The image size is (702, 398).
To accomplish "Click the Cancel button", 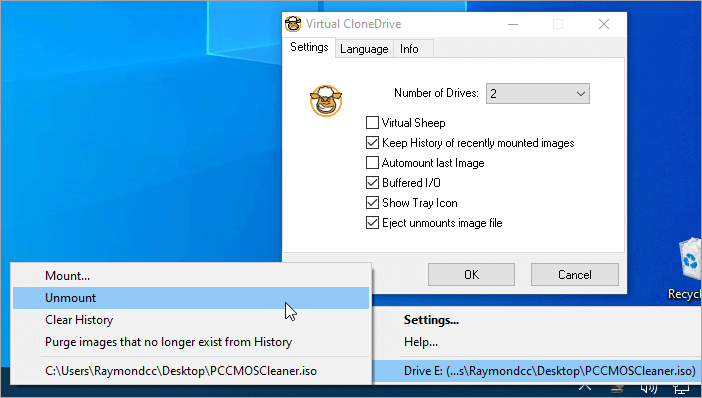I will click(575, 274).
